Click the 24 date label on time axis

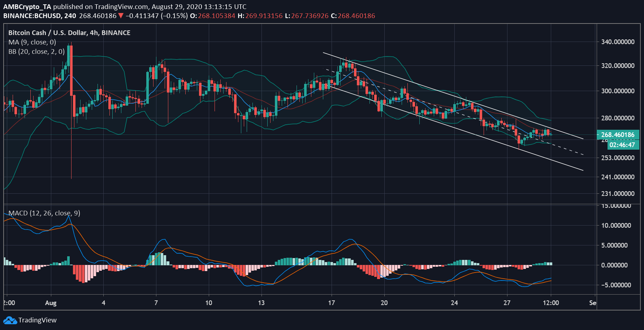[454, 303]
